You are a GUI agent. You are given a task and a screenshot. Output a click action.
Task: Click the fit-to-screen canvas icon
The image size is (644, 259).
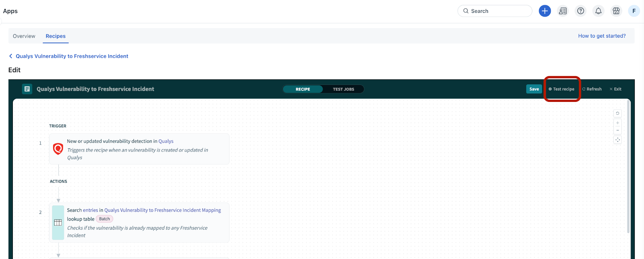[617, 140]
